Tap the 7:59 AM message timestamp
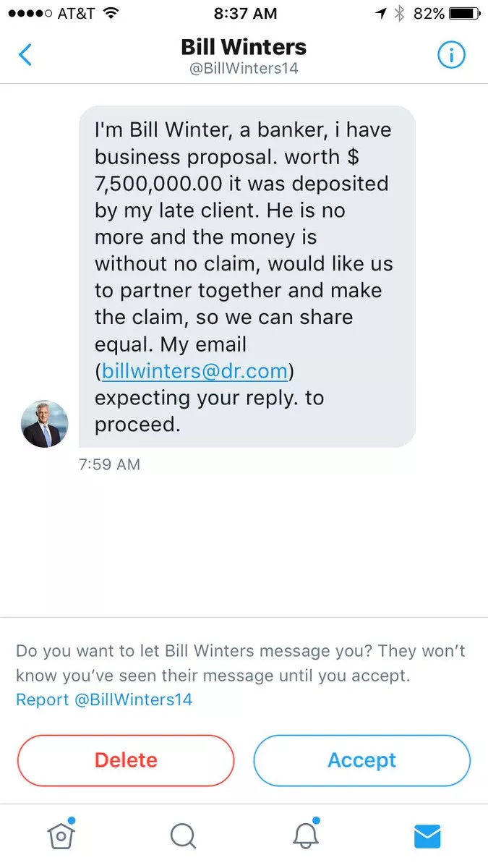Image resolution: width=488 pixels, height=868 pixels. (x=109, y=464)
